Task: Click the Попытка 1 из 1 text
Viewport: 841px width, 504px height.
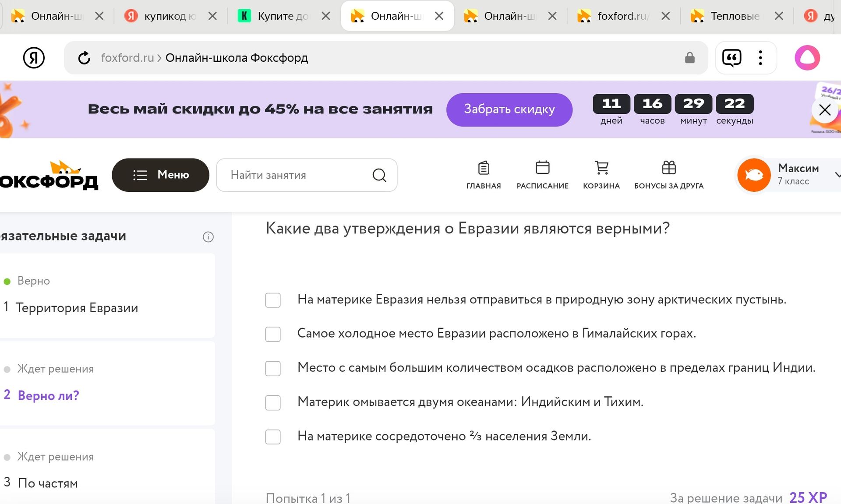Action: coord(308,498)
